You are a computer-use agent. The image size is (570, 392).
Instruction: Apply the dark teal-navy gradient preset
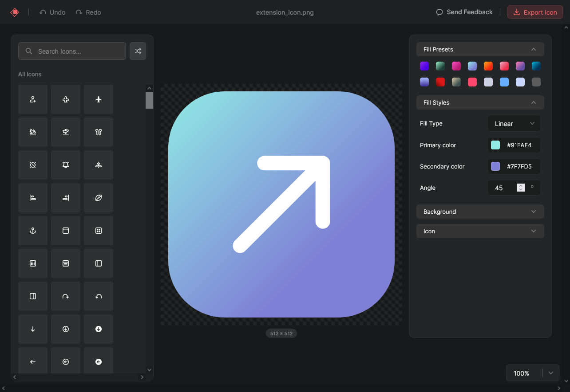tap(536, 66)
